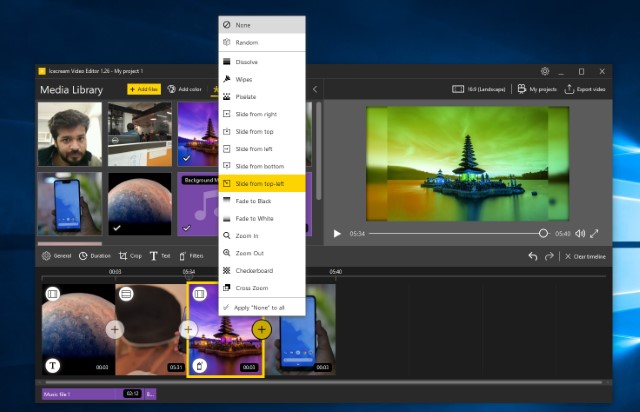Click Clear timeline

(585, 256)
